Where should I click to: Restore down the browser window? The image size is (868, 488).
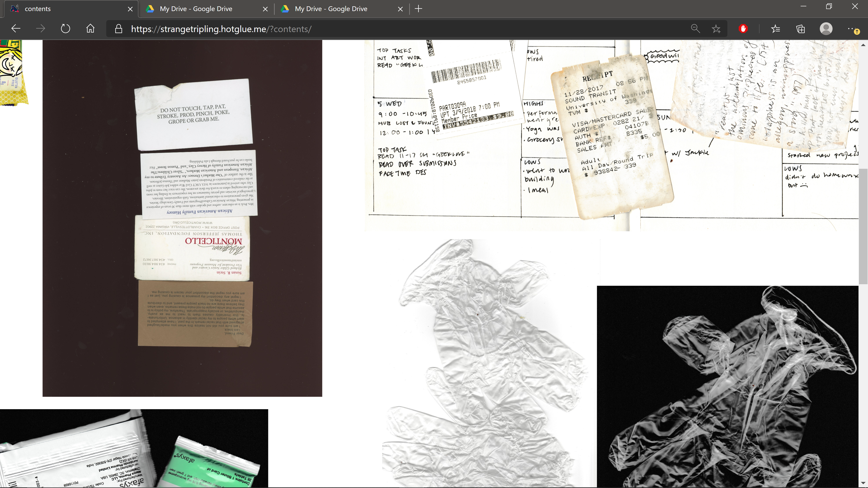(829, 6)
